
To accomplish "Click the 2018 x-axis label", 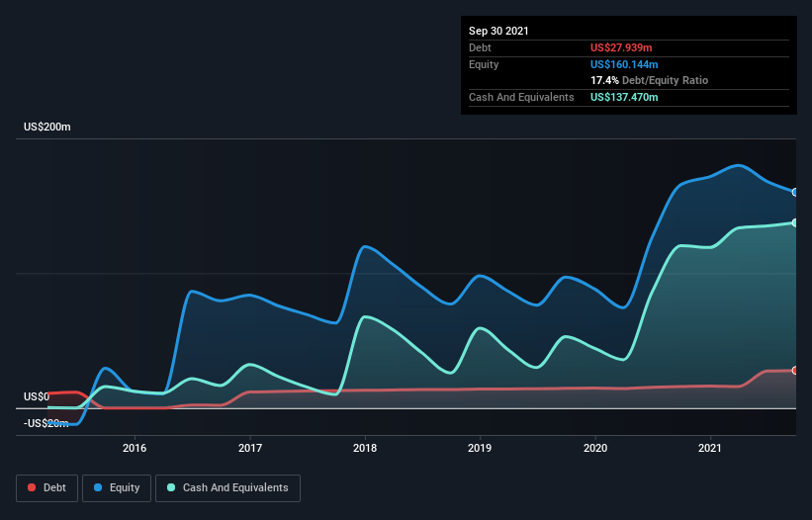I will pos(365,449).
